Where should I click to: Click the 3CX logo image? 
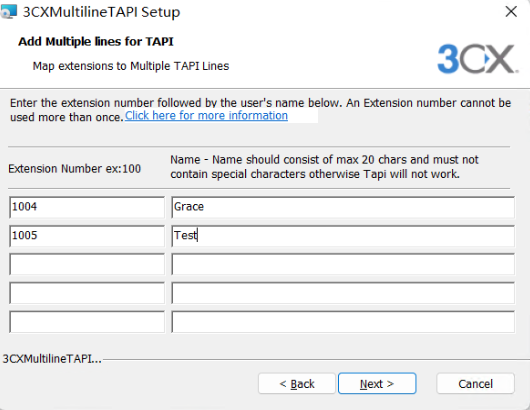point(477,59)
